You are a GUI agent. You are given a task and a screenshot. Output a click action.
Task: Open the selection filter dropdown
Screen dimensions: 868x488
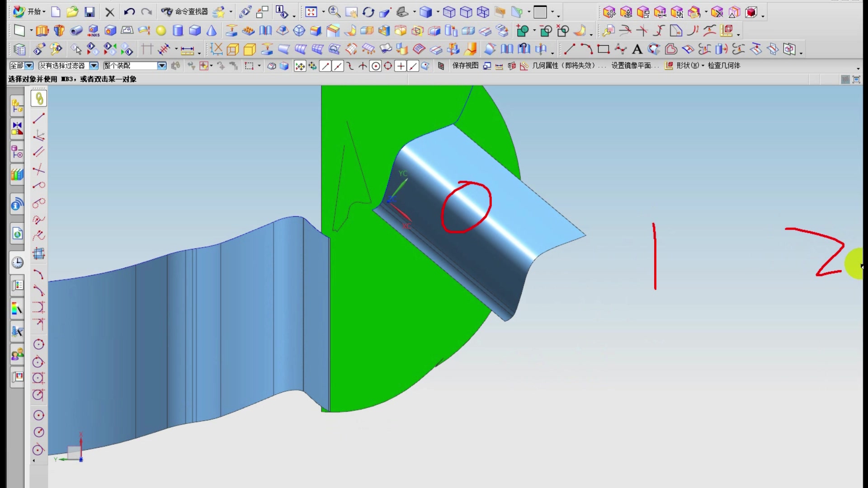tap(94, 66)
